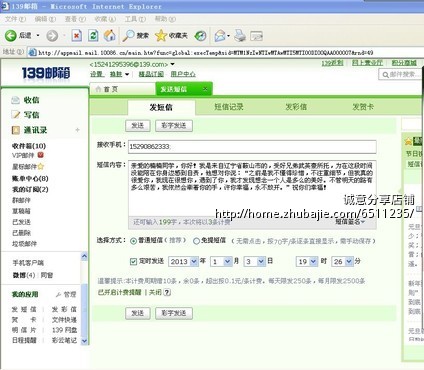The width and height of the screenshot is (424, 370).
Task: Click the help question mark icon
Action: pyautogui.click(x=167, y=292)
